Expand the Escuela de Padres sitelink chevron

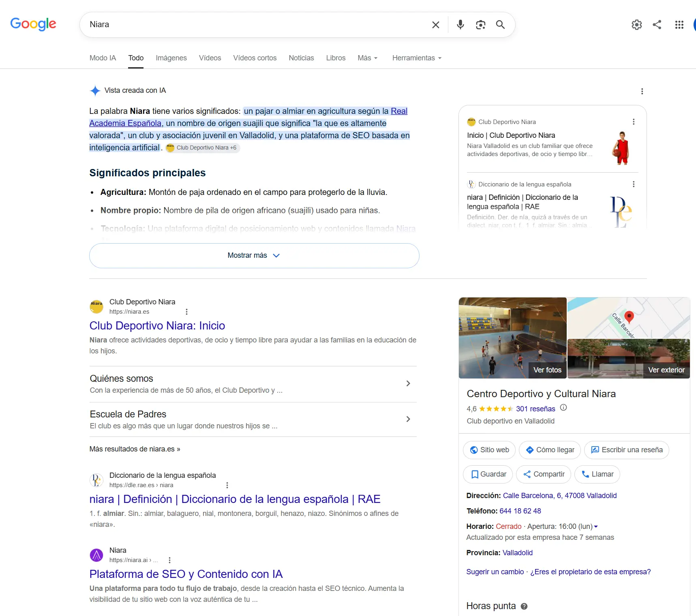(x=408, y=419)
